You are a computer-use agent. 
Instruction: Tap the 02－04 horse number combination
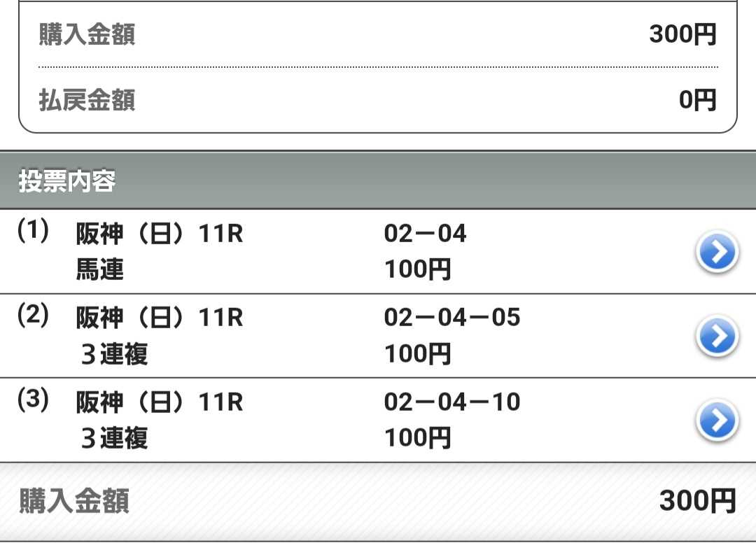pyautogui.click(x=425, y=234)
